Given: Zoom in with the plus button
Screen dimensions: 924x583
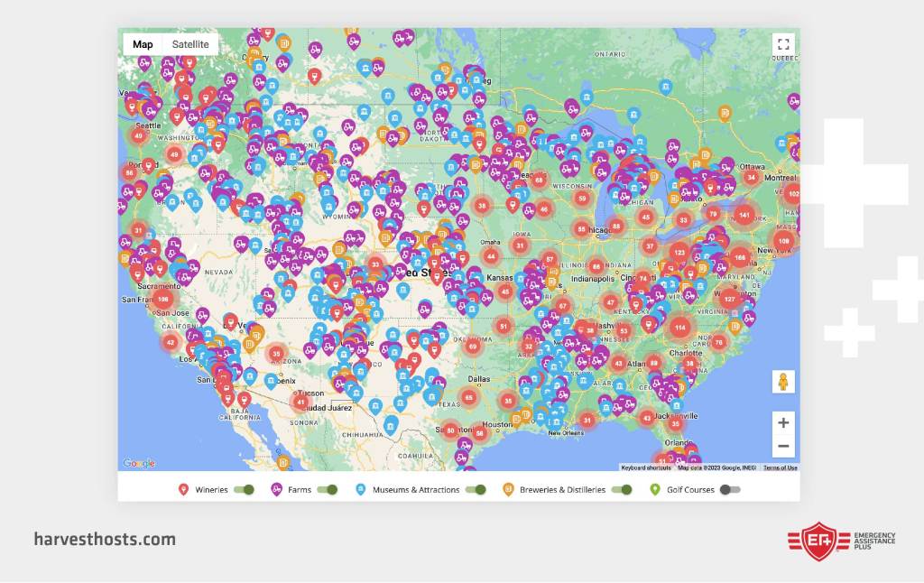Looking at the screenshot, I should pyautogui.click(x=783, y=422).
